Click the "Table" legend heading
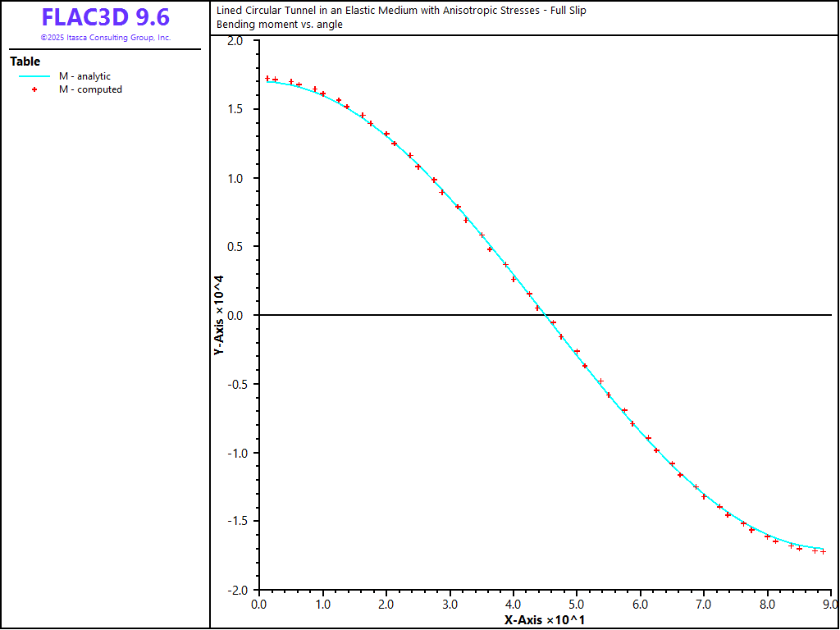This screenshot has height=630, width=840. (25, 62)
